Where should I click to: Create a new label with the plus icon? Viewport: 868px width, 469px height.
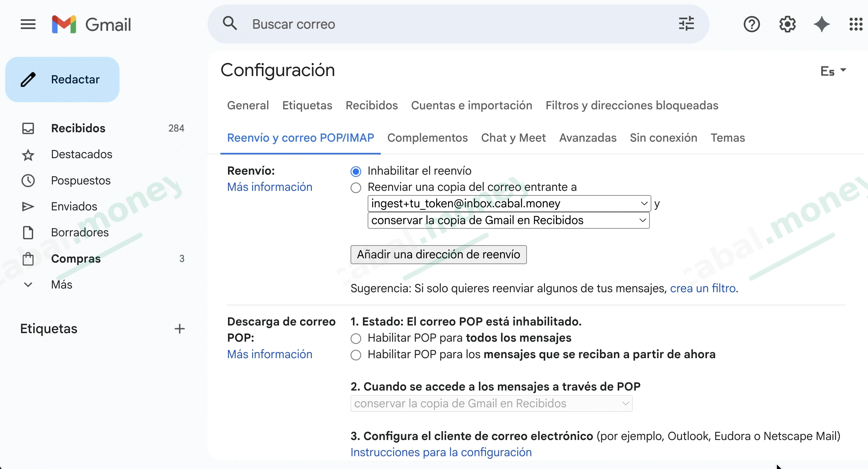point(180,329)
